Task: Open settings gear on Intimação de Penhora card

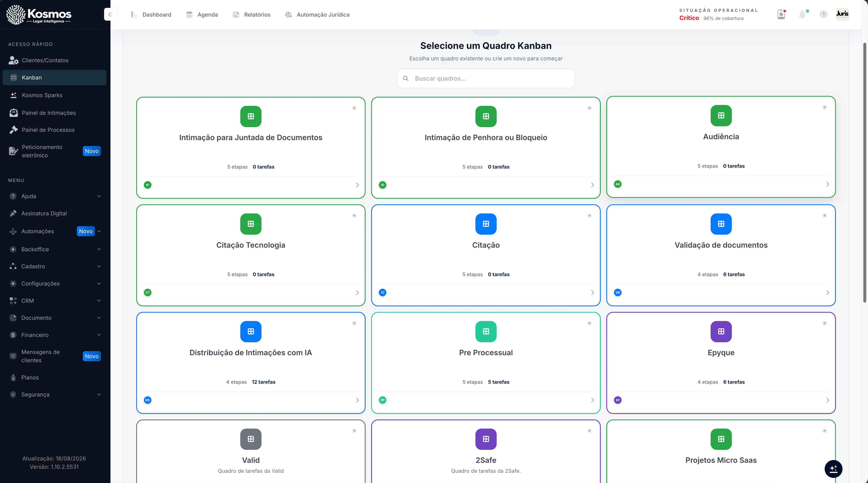Action: tap(589, 108)
